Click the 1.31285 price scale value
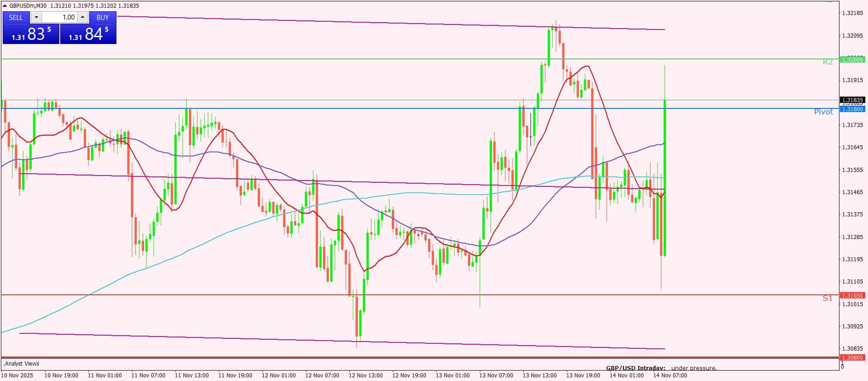The image size is (868, 381). click(852, 237)
